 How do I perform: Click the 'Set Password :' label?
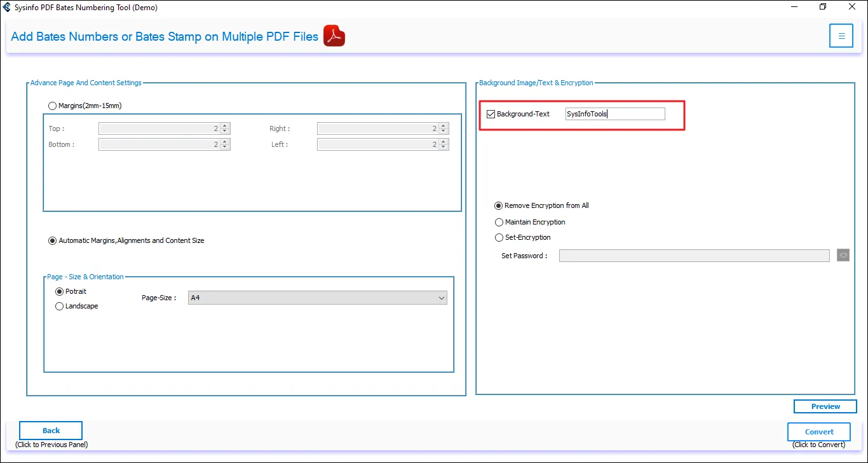point(524,256)
